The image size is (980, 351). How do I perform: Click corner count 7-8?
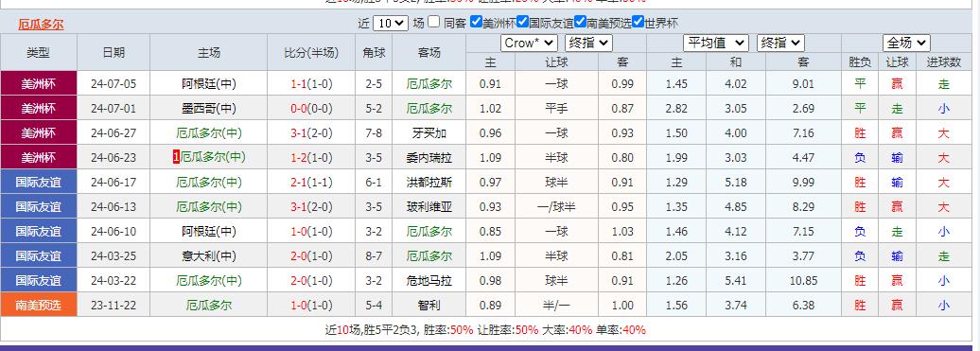[374, 133]
